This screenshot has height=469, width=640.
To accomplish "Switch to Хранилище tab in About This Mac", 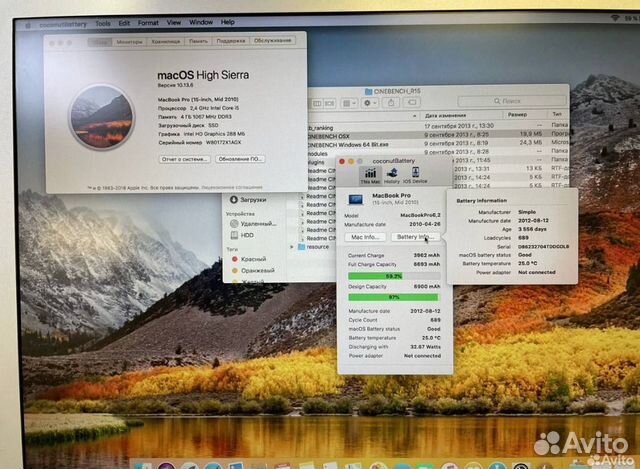I will click(166, 42).
